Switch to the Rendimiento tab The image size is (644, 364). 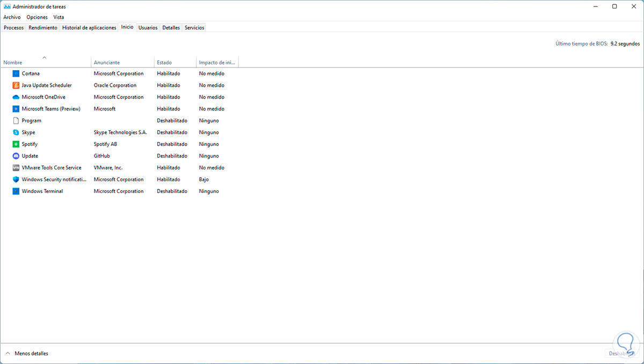(x=43, y=27)
